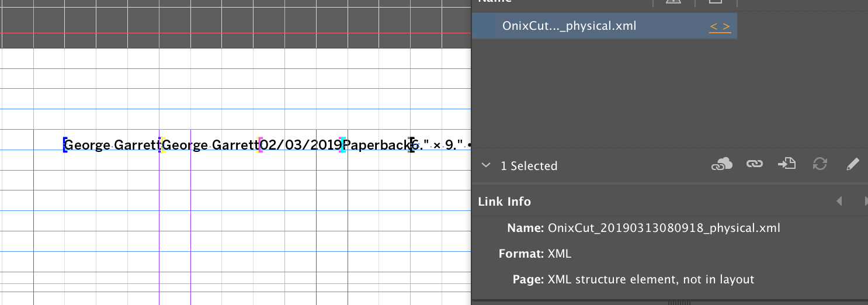
Task: Click 'XML structure element, not in layout' text
Action: tap(651, 279)
